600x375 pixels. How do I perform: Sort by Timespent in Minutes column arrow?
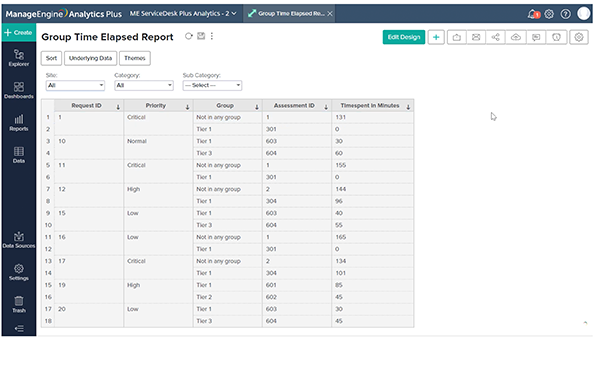point(408,107)
